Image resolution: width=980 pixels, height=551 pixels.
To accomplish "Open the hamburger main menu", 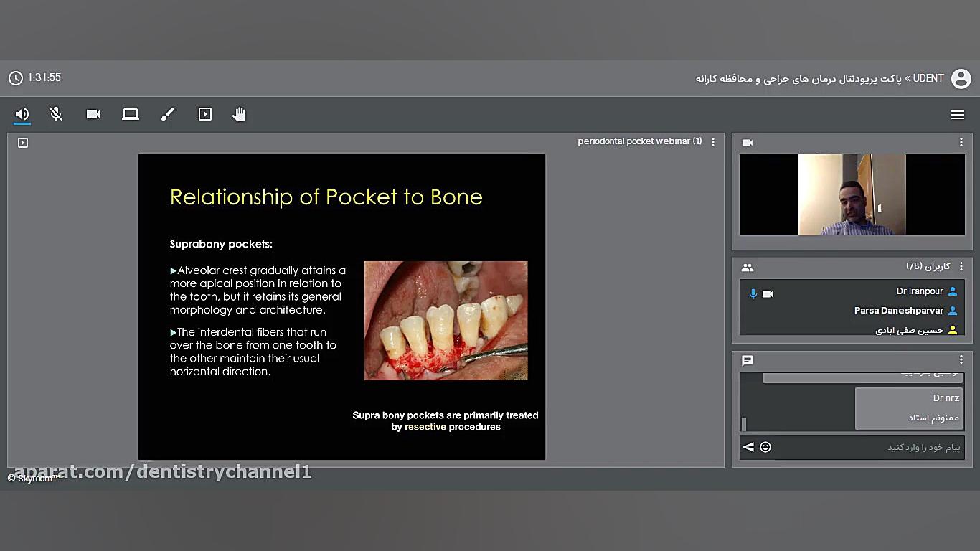I will [x=957, y=115].
